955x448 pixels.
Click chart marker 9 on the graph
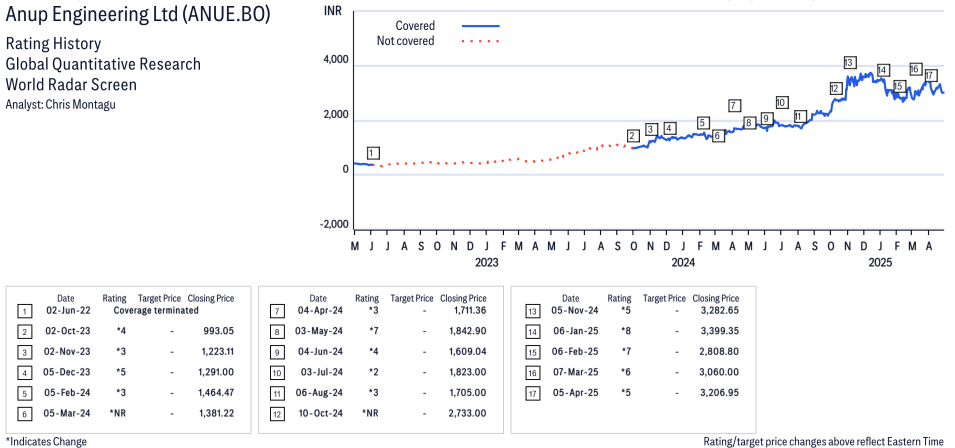pyautogui.click(x=766, y=118)
